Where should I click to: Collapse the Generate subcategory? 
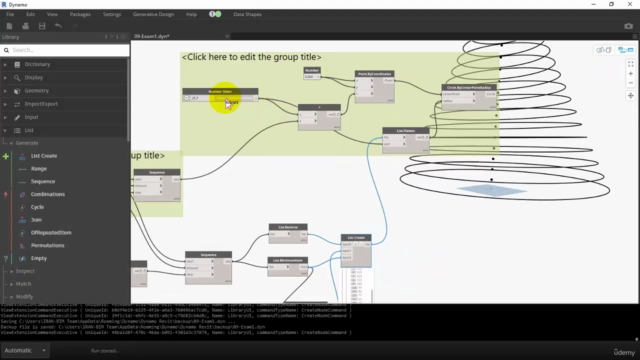[x=11, y=144]
